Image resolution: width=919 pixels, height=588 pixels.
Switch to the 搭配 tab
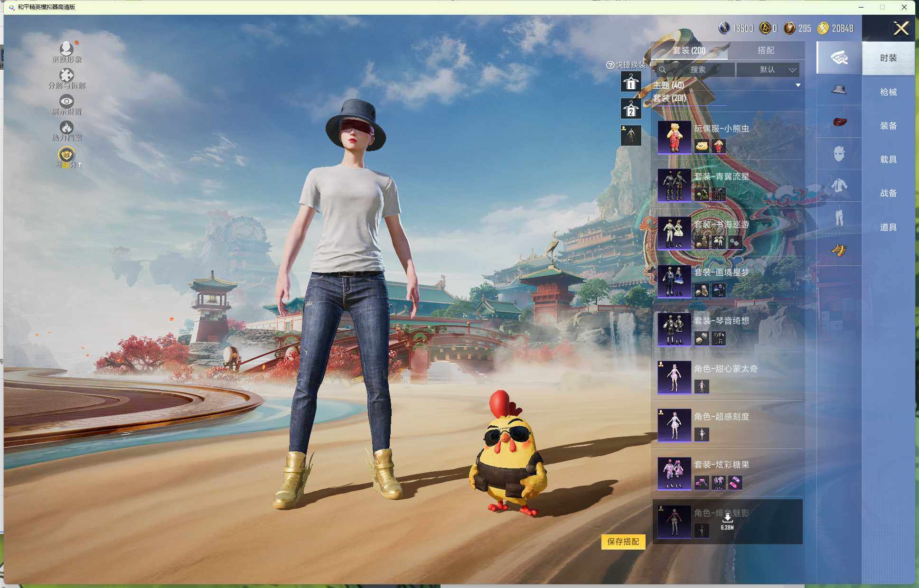(765, 50)
